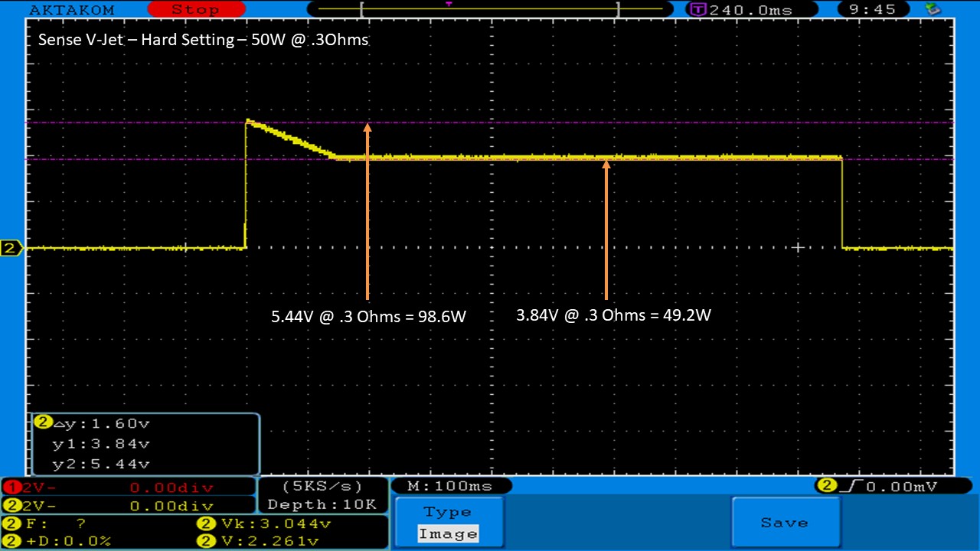Click the channel 1 2V scale readout

pos(128,487)
